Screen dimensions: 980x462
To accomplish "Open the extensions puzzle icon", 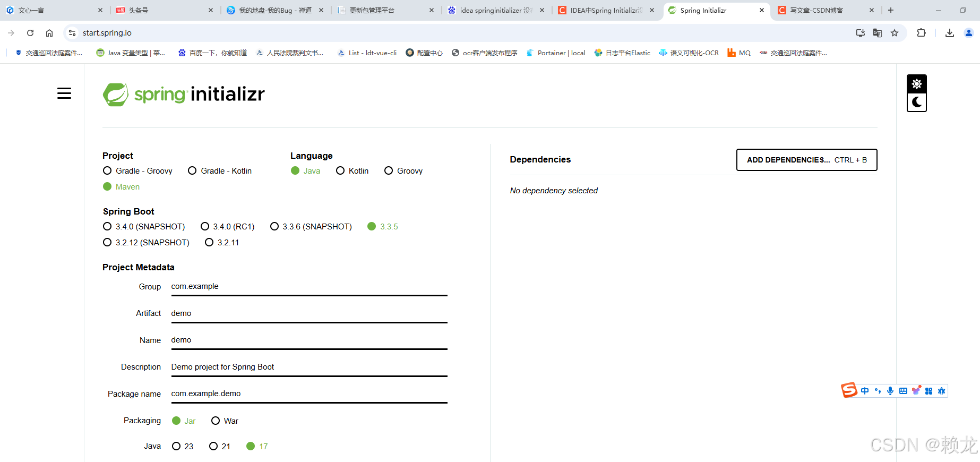I will 921,33.
